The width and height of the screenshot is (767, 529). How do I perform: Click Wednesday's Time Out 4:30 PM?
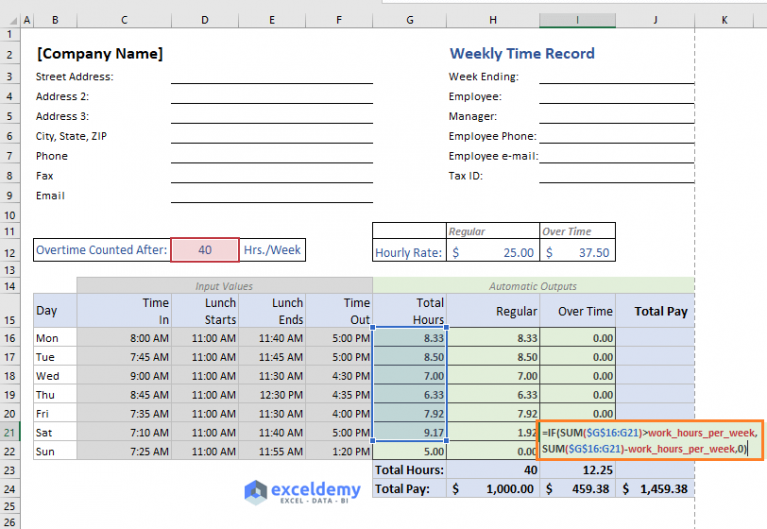pyautogui.click(x=339, y=376)
